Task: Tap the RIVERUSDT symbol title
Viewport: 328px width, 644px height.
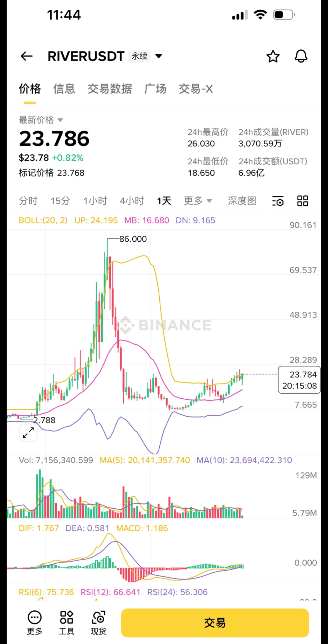Action: (x=86, y=56)
